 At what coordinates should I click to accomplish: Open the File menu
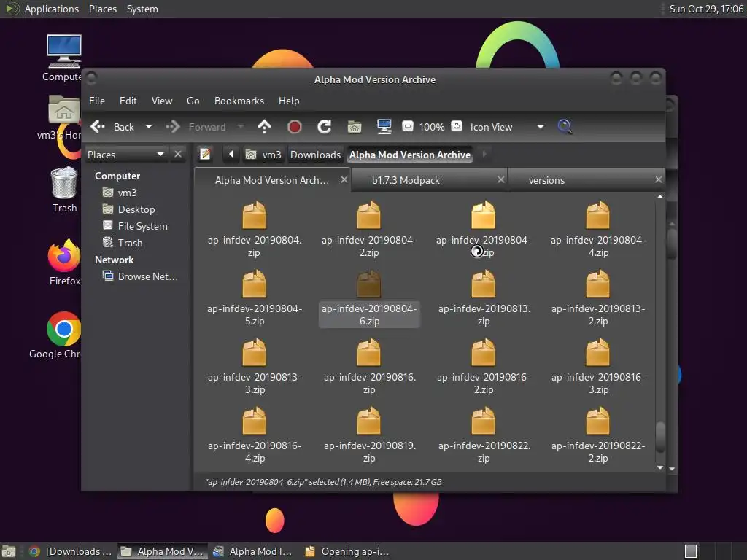(97, 101)
